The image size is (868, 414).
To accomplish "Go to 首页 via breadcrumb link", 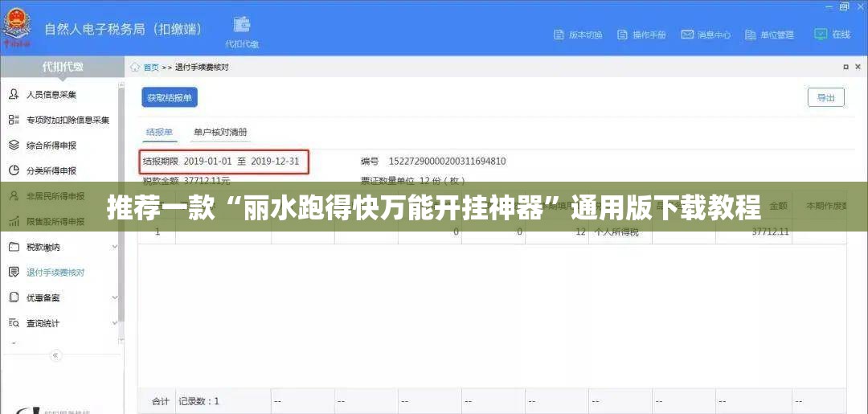I will pos(151,68).
